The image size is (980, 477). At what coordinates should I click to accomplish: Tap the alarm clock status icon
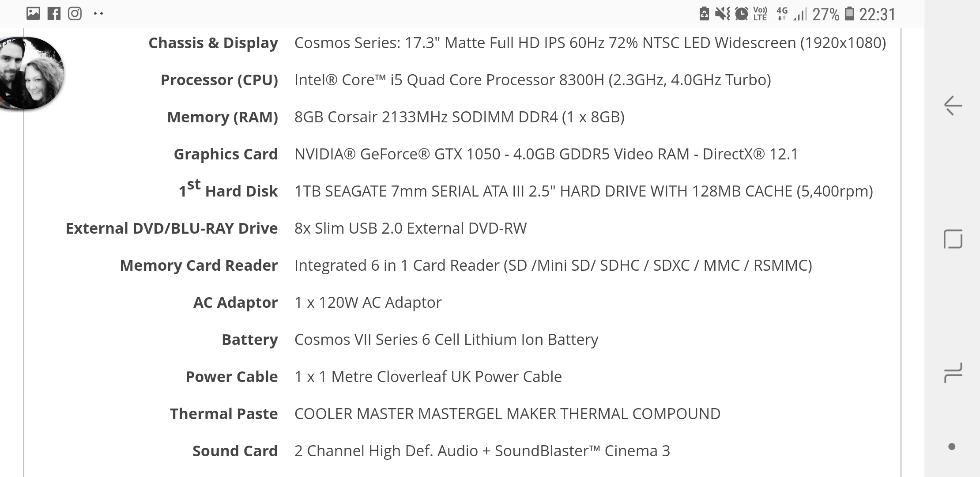click(742, 14)
